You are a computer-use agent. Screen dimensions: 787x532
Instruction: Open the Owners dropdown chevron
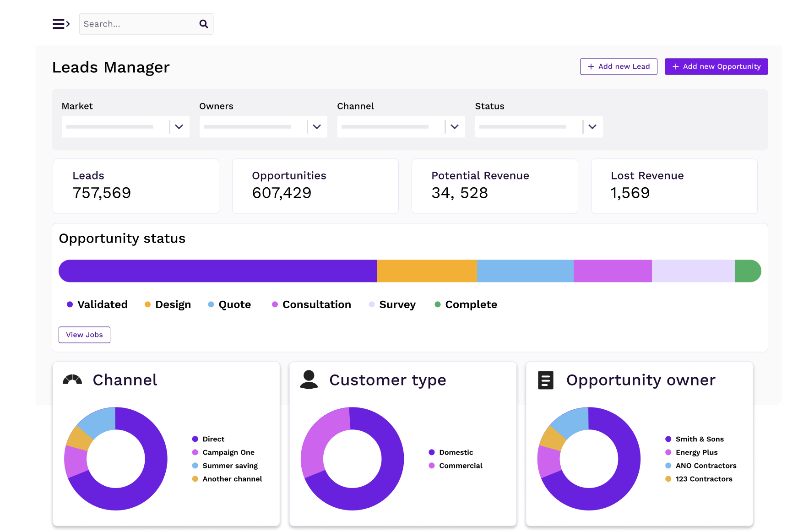pos(317,127)
